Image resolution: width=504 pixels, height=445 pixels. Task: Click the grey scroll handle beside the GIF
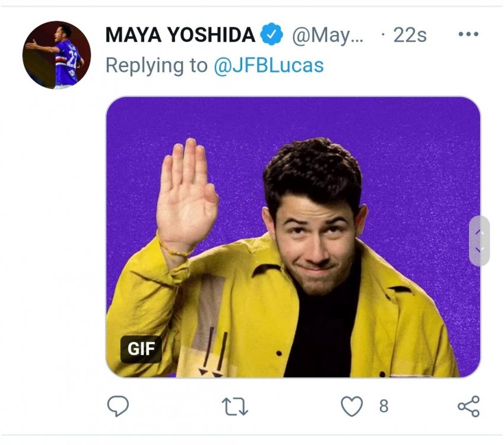480,241
